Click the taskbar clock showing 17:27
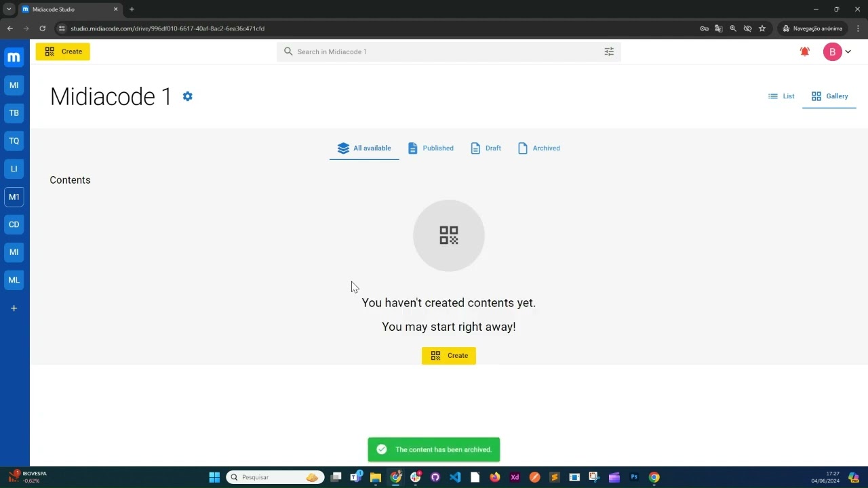The height and width of the screenshot is (488, 868). (825, 477)
